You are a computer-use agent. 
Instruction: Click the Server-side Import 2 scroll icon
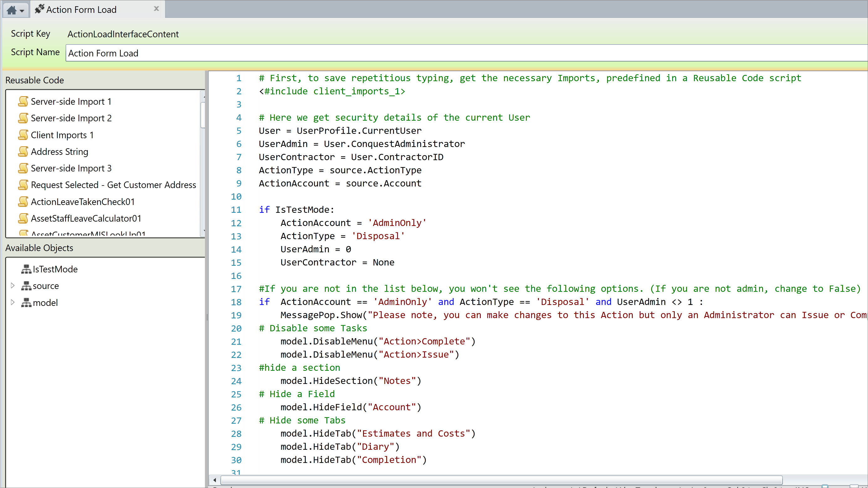pos(23,118)
